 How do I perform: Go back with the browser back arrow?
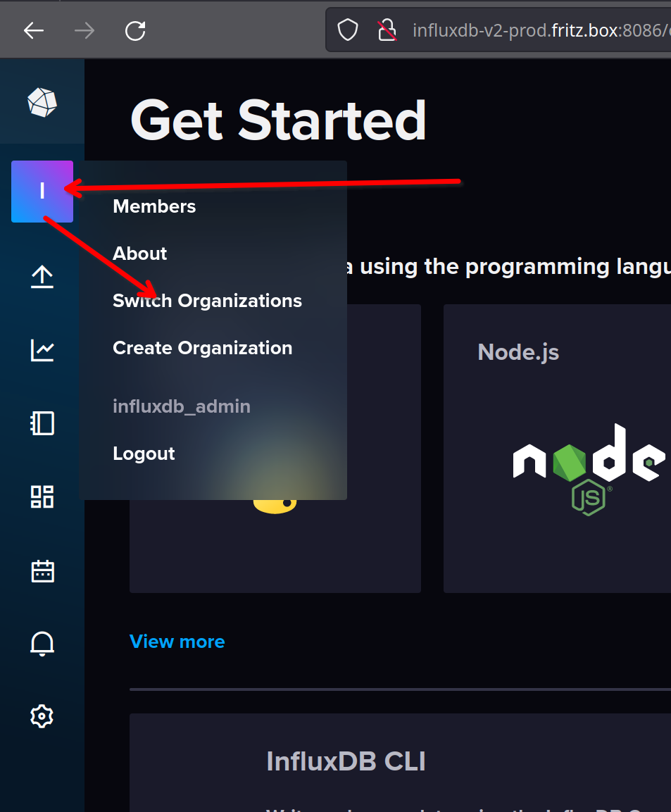point(34,30)
